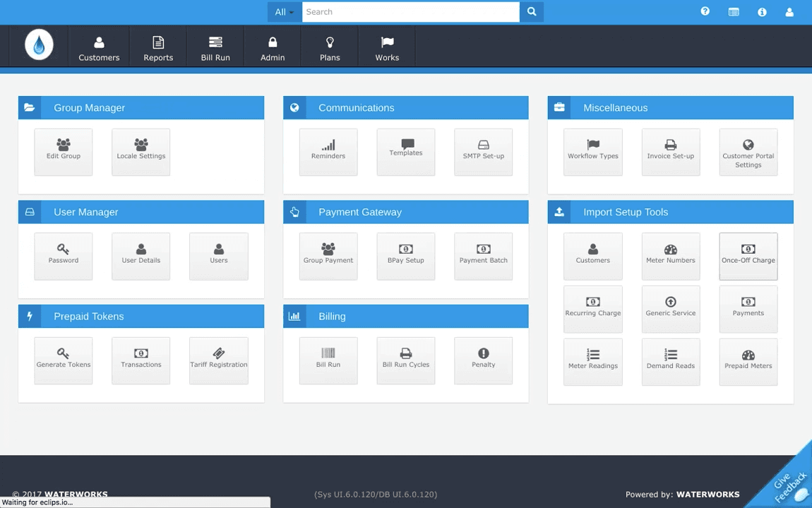
Task: Open Prepaid Meters import tile
Action: [x=748, y=362]
